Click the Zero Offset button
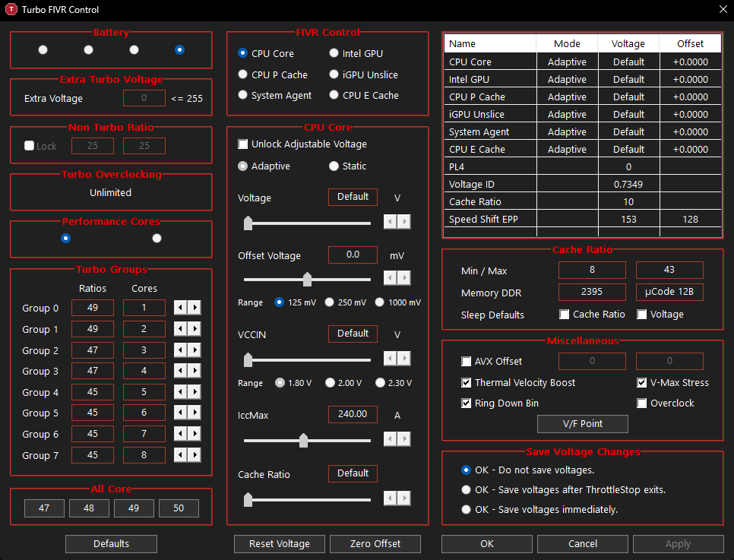The image size is (734, 560). click(x=375, y=543)
